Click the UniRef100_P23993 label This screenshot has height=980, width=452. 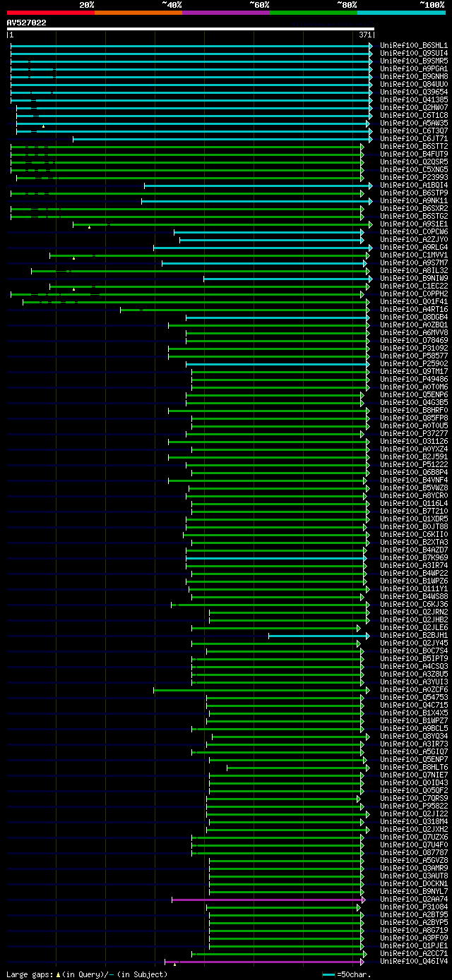[x=414, y=177]
